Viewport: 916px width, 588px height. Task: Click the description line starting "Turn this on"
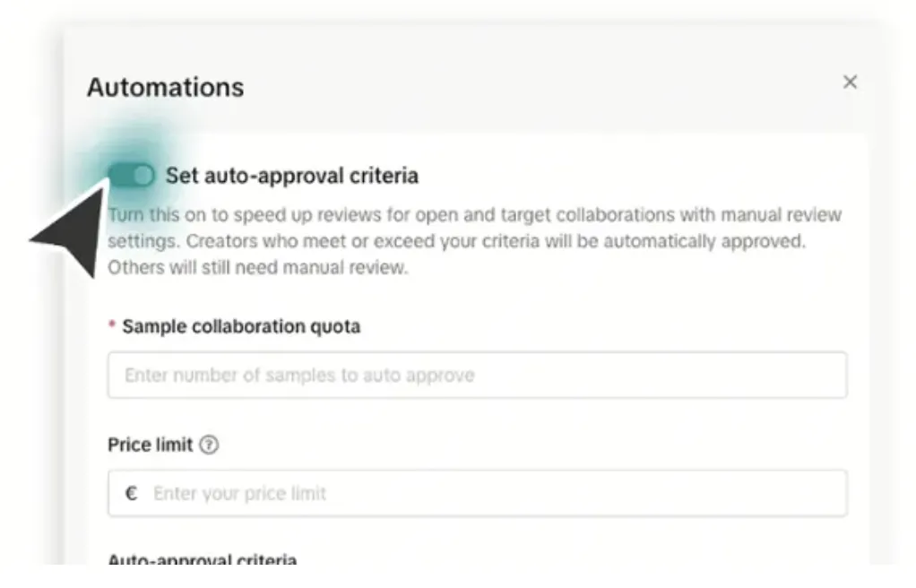474,215
